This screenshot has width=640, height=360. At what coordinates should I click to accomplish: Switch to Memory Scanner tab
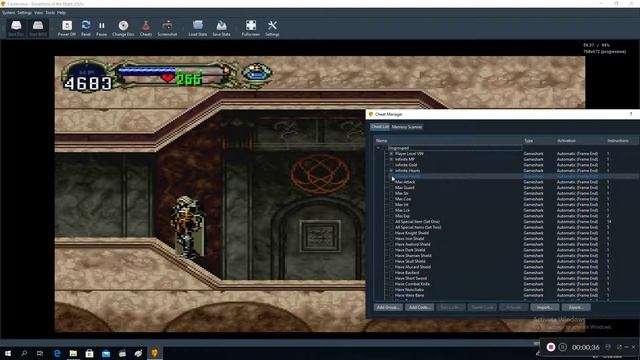coord(407,127)
